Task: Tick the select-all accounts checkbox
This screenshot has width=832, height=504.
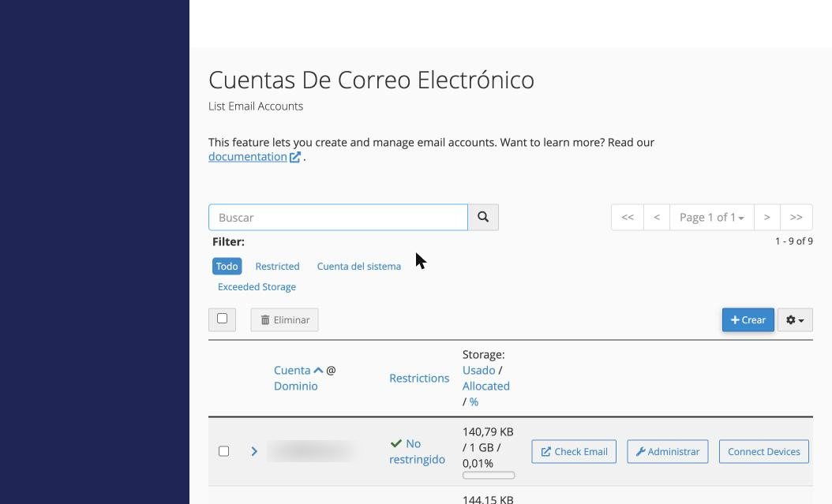Action: tap(223, 319)
